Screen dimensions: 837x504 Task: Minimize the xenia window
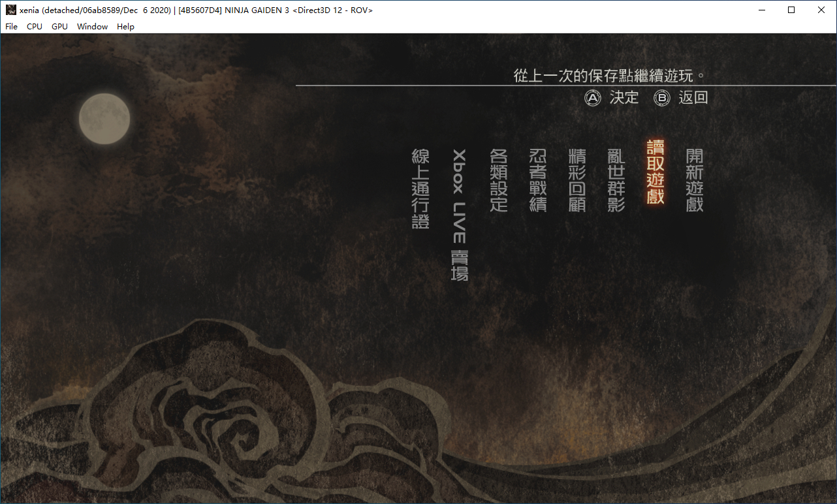[x=761, y=10]
